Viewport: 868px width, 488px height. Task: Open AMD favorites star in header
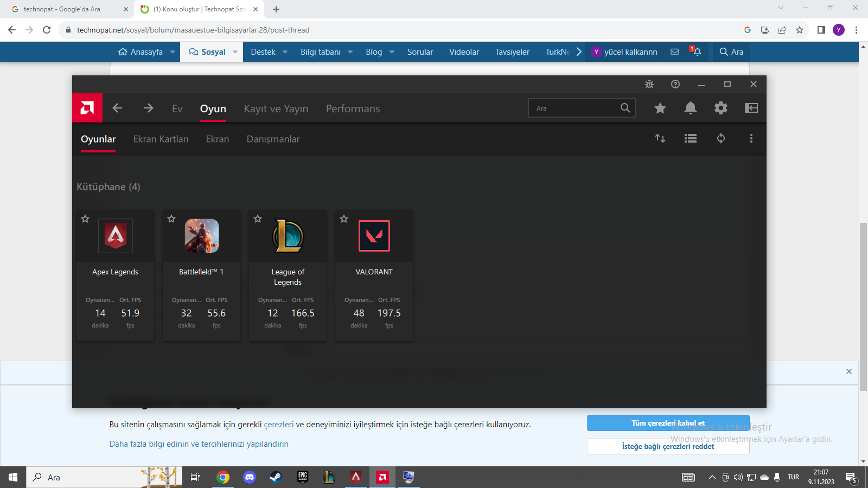660,108
